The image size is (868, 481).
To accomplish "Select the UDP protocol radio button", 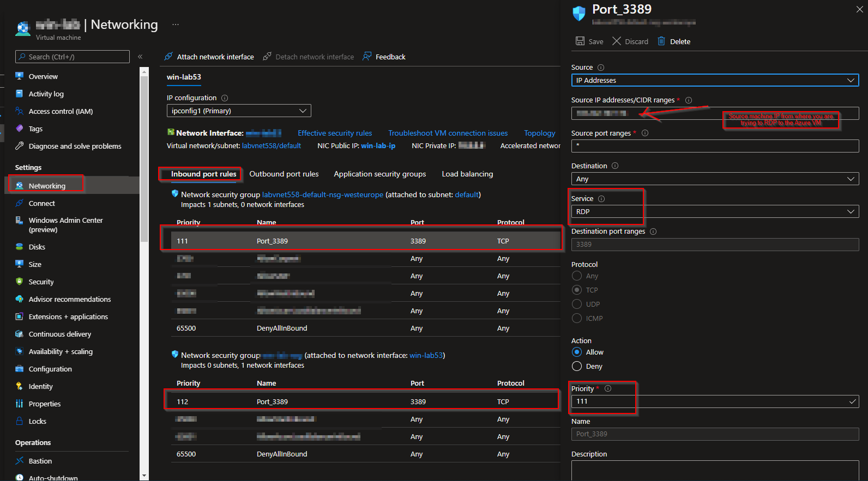I will (x=577, y=304).
